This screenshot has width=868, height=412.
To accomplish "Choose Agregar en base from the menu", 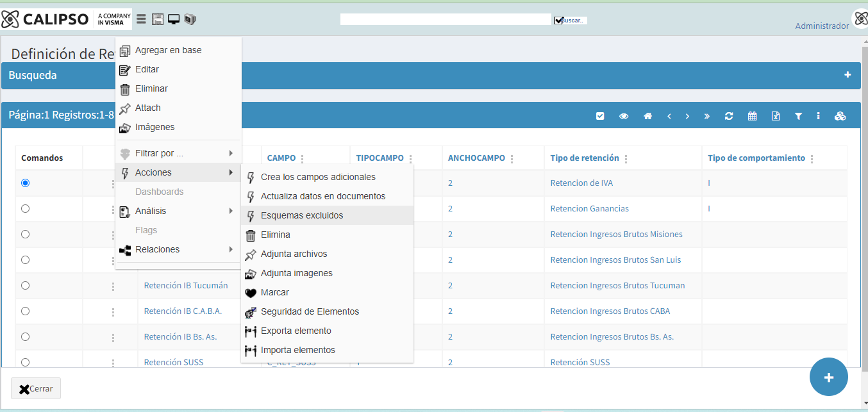I will [178, 50].
